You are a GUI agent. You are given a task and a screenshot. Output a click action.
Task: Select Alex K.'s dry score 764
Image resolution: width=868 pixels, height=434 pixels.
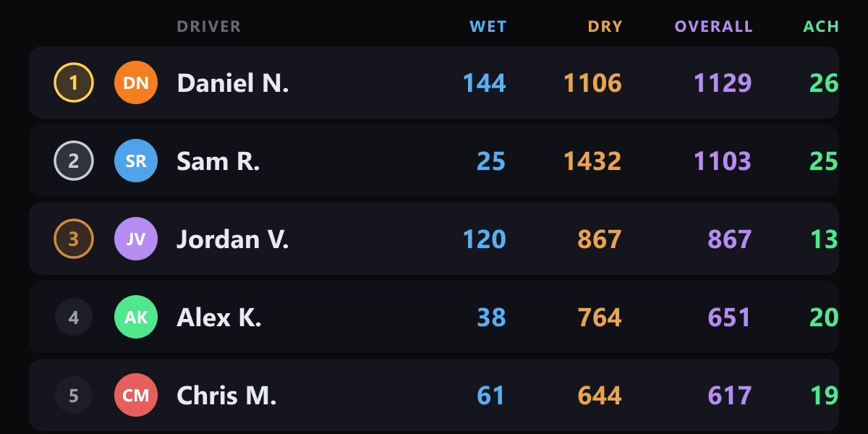pos(600,317)
